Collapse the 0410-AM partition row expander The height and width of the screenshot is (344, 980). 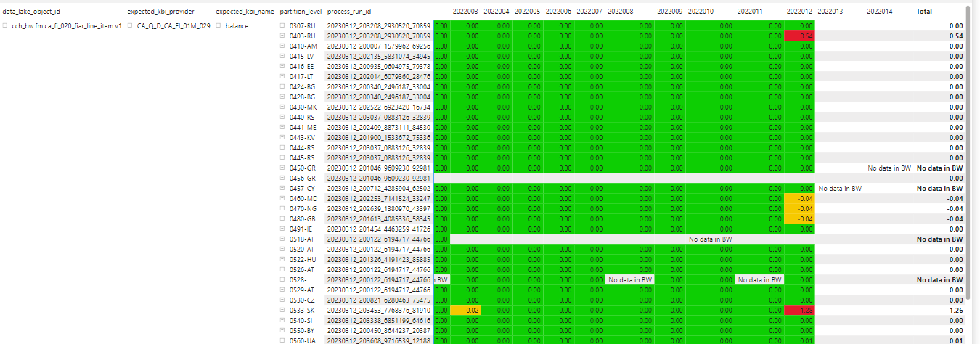point(283,46)
